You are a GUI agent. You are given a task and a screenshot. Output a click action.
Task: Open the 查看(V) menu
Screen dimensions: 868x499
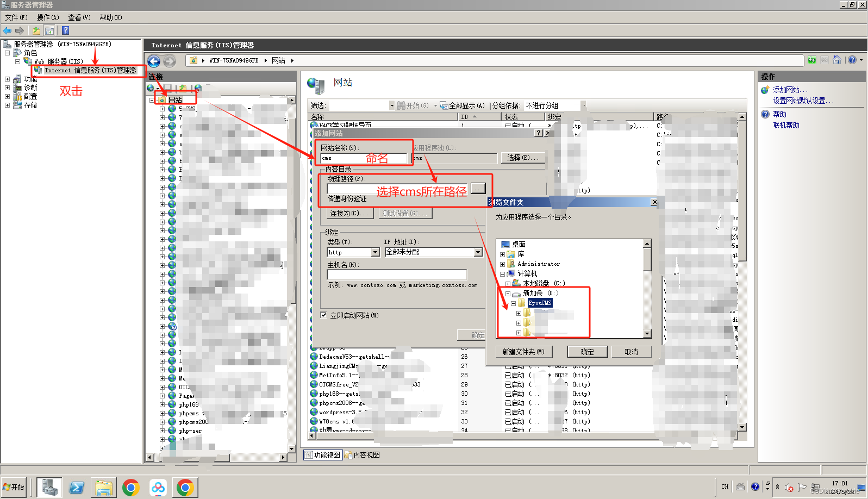point(79,17)
